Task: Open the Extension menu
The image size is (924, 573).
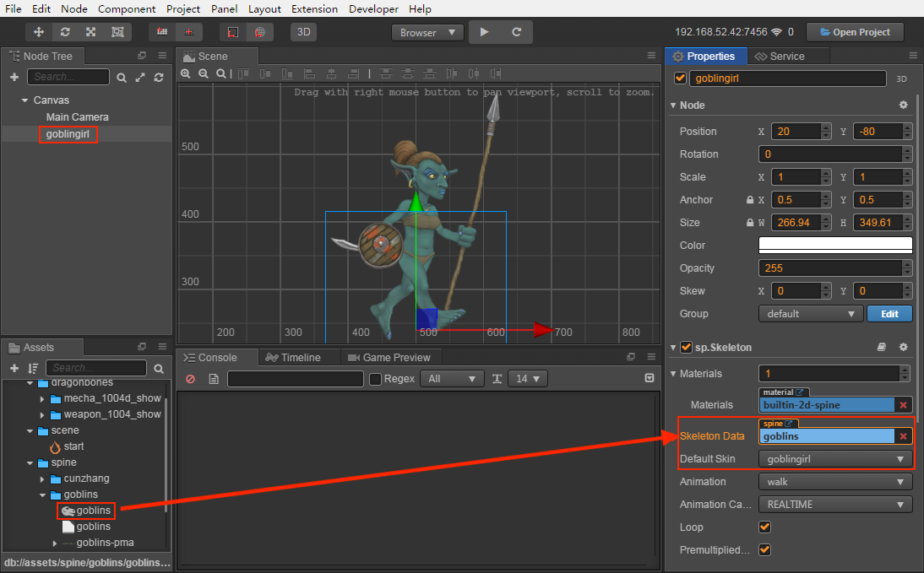Action: click(315, 8)
